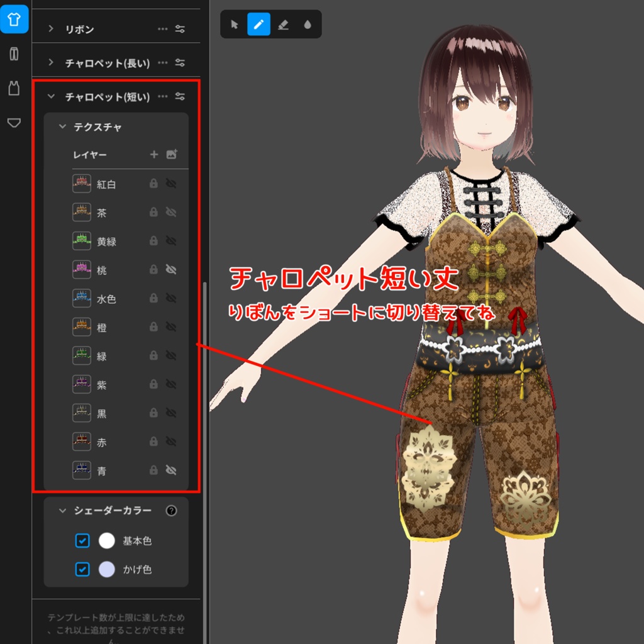Show the 紫 layer
644x644 pixels.
point(171,384)
